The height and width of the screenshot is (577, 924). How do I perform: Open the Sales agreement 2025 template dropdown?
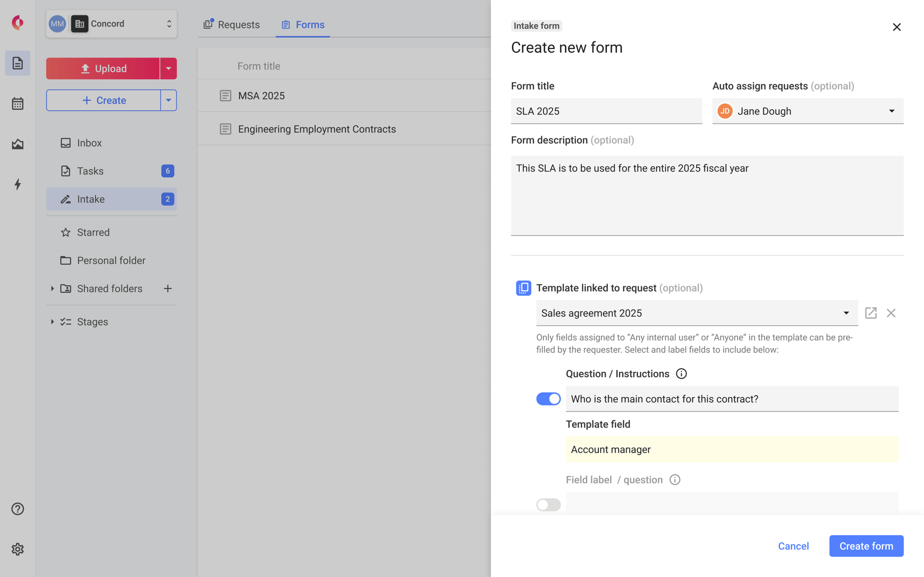click(846, 313)
